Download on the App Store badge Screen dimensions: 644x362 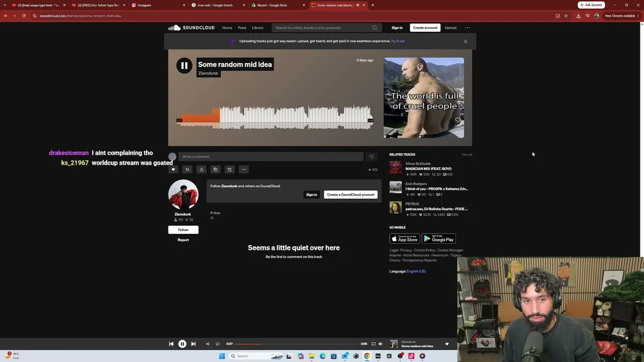(405, 239)
